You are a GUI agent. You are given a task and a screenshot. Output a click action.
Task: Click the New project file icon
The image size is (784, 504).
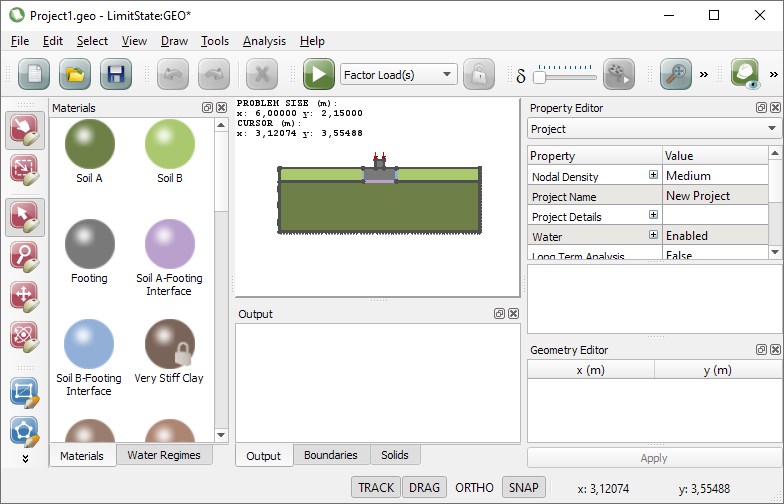tap(34, 75)
